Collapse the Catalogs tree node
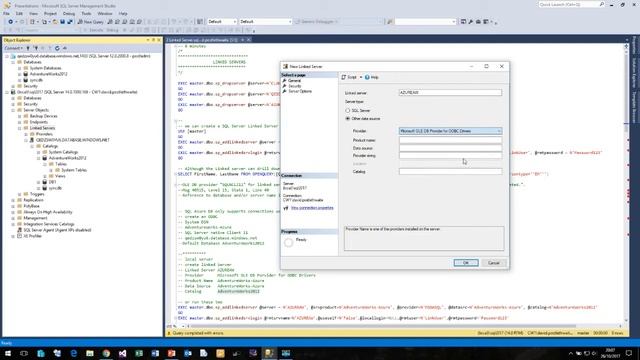Image resolution: width=640 pixels, height=360 pixels. click(x=32, y=146)
